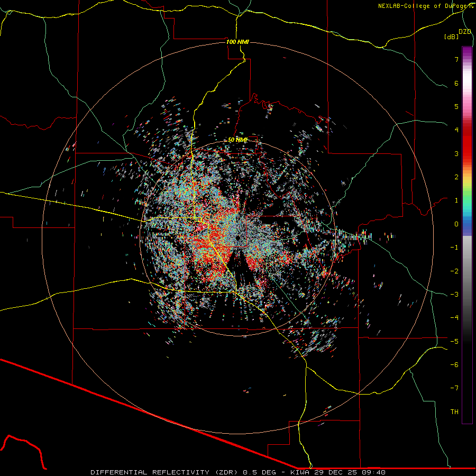Click the -2 dB tick on the color scale

(454, 271)
